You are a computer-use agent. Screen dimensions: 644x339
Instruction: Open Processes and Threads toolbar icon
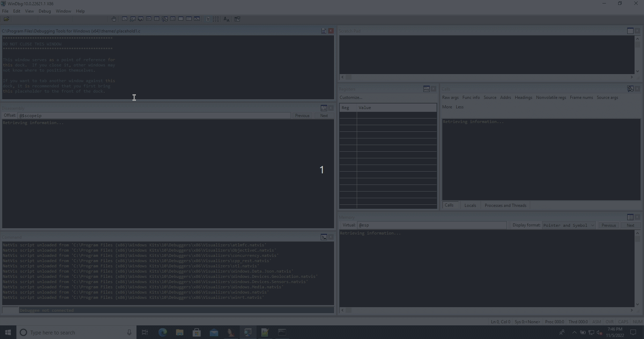[189, 19]
